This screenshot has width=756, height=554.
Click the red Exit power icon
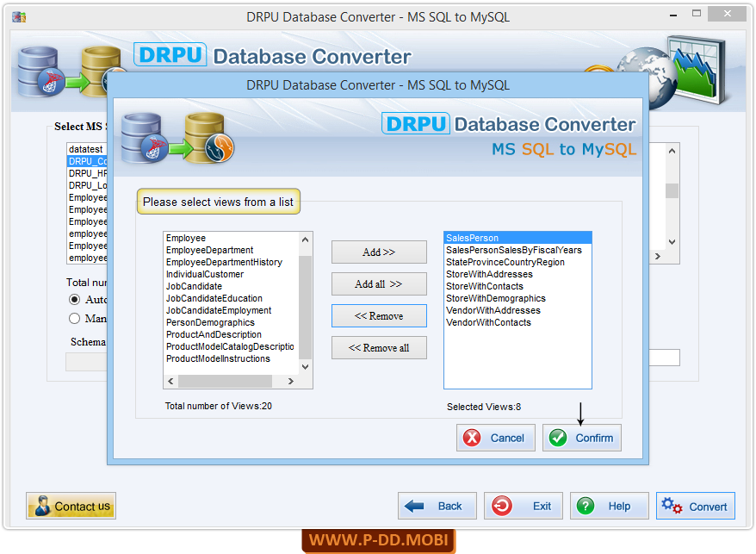coord(501,506)
